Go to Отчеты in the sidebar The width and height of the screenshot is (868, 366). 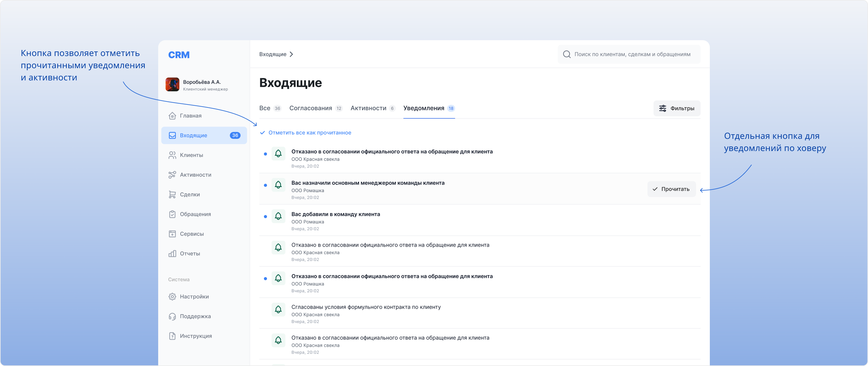(204, 254)
